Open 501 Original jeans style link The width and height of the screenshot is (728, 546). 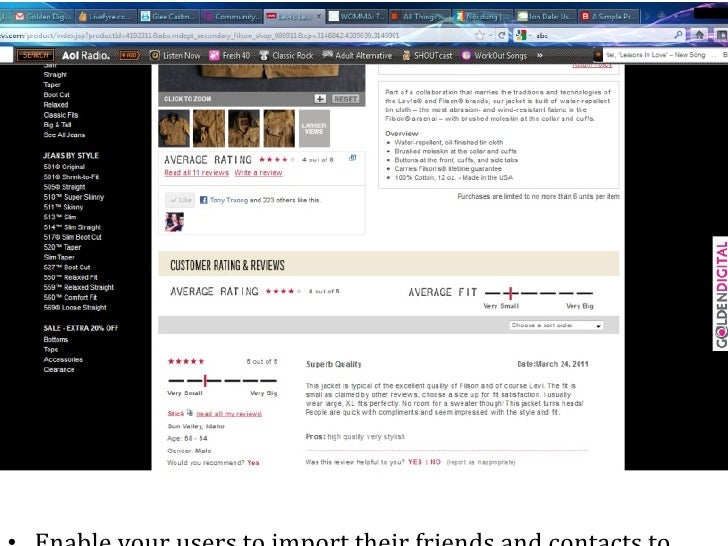click(x=64, y=167)
